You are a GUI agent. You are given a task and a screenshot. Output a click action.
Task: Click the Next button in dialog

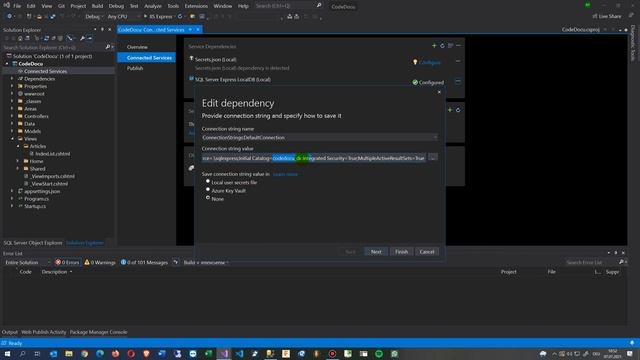376,252
